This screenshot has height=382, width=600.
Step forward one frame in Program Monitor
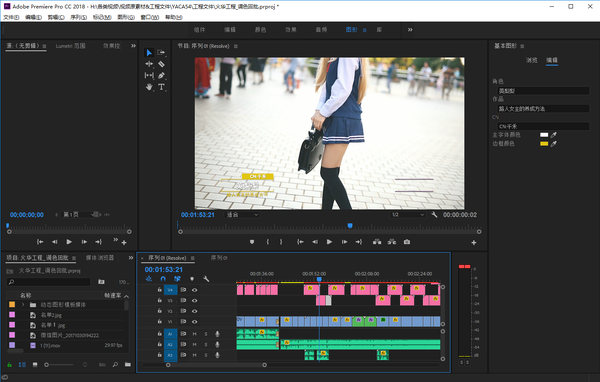344,242
